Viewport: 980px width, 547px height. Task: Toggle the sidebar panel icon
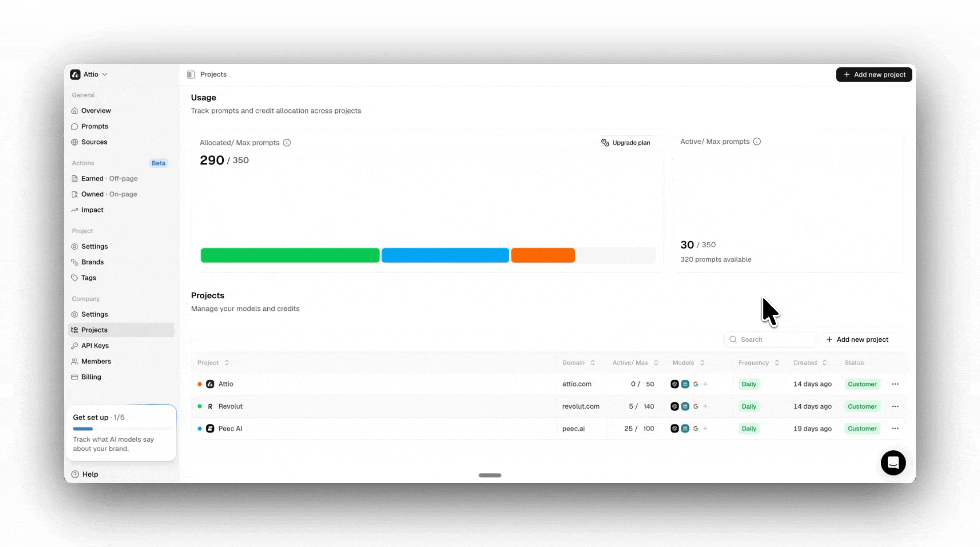coord(191,74)
